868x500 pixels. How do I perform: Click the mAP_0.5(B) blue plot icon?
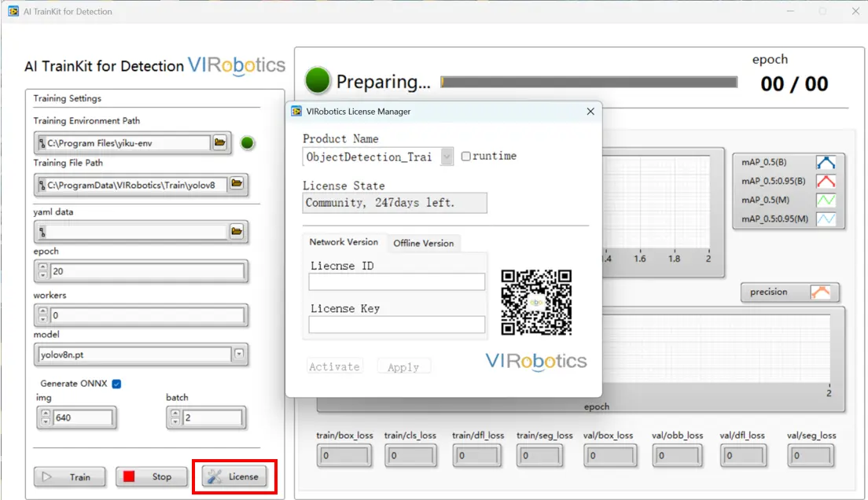tap(826, 163)
